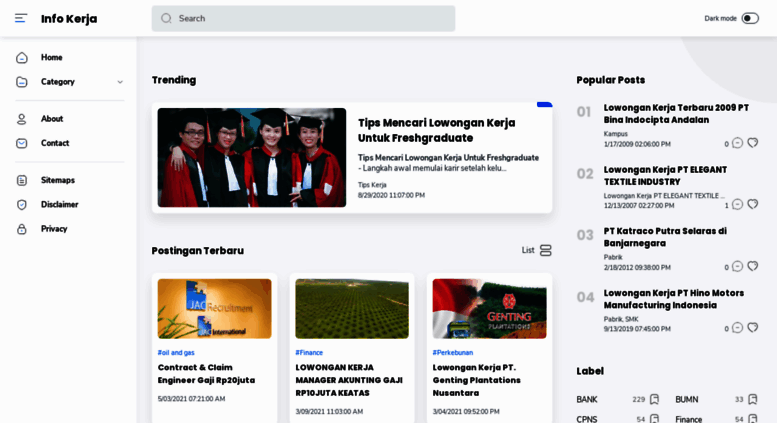The height and width of the screenshot is (423, 777).
Task: Open Contract & Claim Engineer post title
Action: (x=206, y=374)
